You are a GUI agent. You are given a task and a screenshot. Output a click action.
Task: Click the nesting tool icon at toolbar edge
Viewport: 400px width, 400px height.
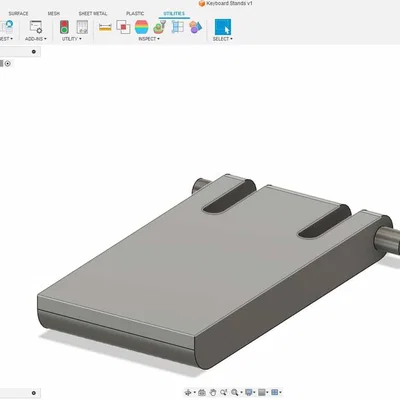[x=7, y=27]
